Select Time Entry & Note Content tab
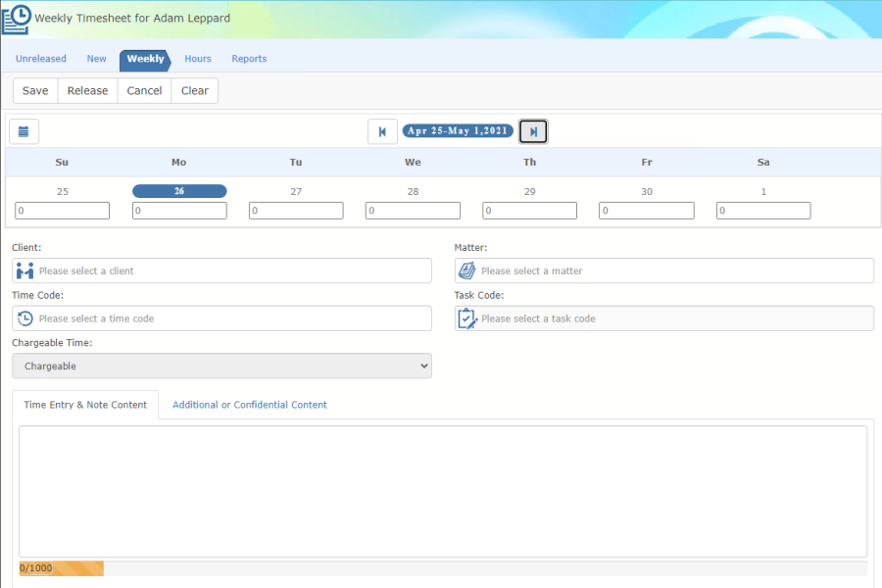Image resolution: width=882 pixels, height=588 pixels. [x=85, y=405]
